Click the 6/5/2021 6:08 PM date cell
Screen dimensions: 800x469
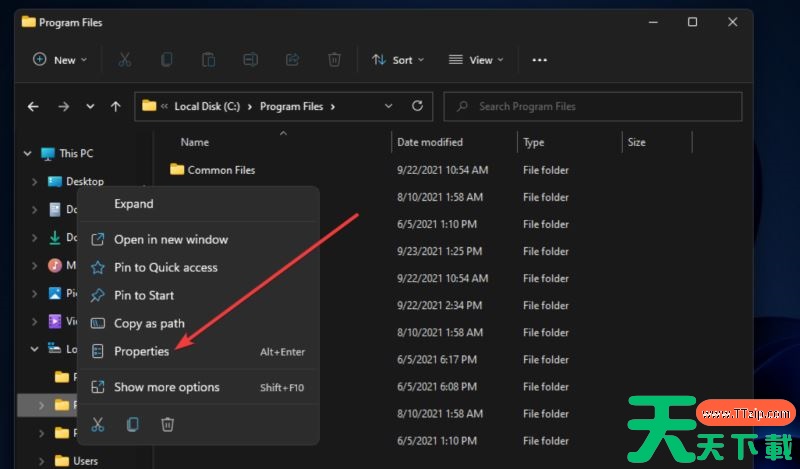437,386
